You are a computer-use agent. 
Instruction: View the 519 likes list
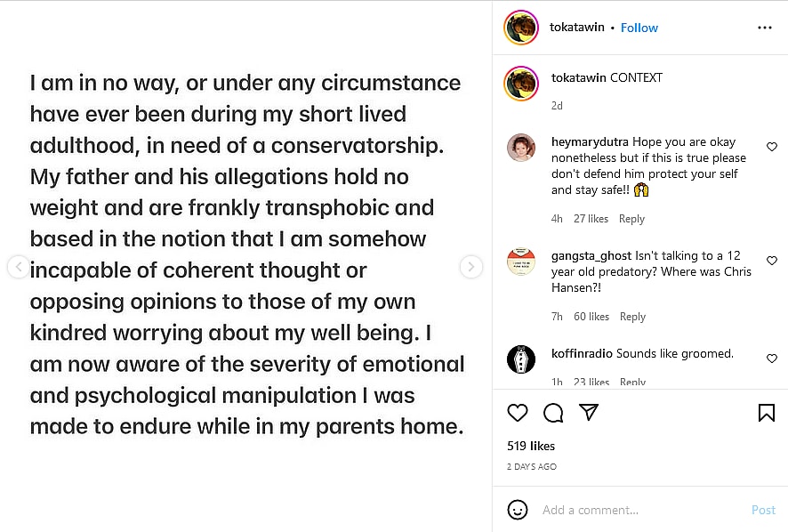pyautogui.click(x=531, y=446)
